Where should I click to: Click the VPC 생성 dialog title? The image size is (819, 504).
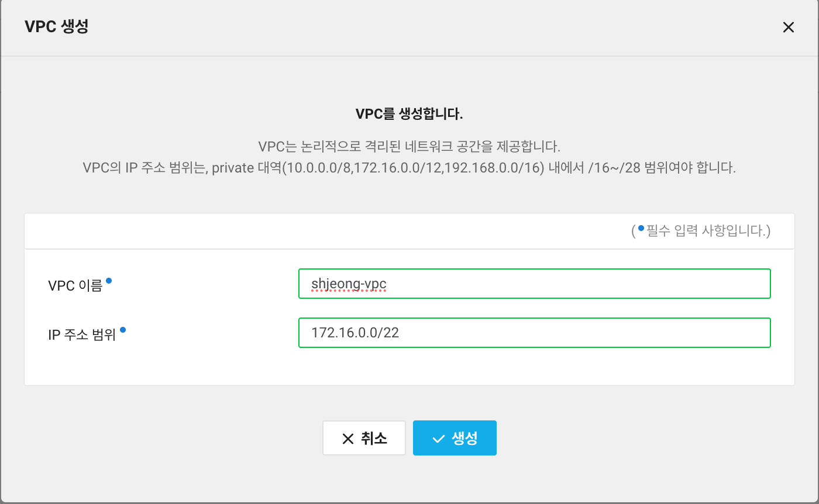click(x=56, y=27)
